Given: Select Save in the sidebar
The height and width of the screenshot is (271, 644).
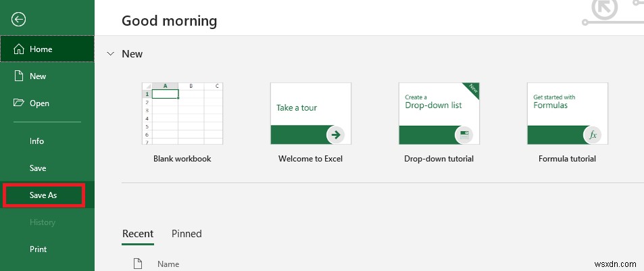Looking at the screenshot, I should (38, 168).
